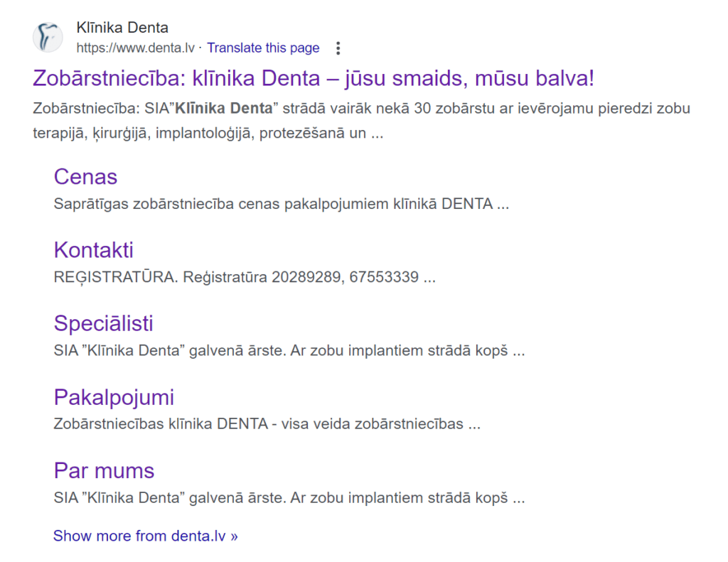The image size is (728, 562).
Task: Open the Pakalpojumi sitelink
Action: click(114, 397)
